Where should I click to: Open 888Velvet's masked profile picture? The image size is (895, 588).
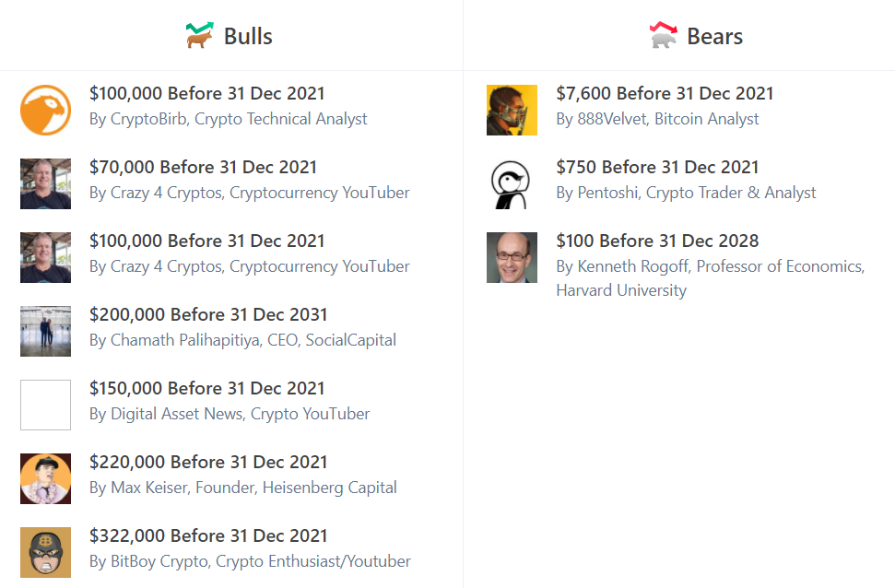click(x=512, y=111)
